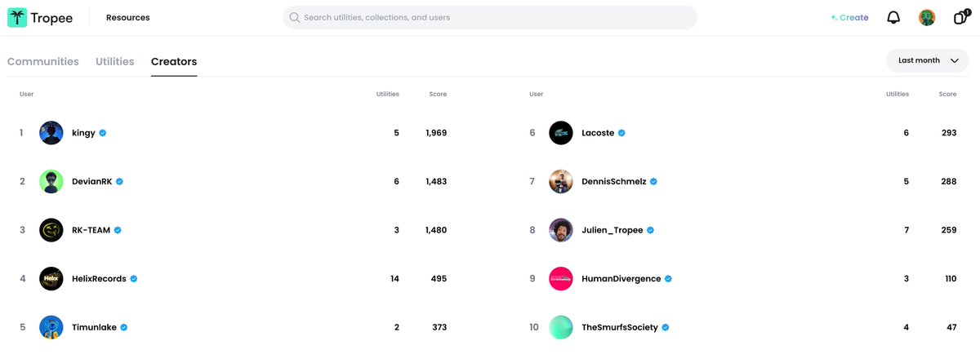Open kingy's avatar
The width and height of the screenshot is (980, 363).
point(51,133)
